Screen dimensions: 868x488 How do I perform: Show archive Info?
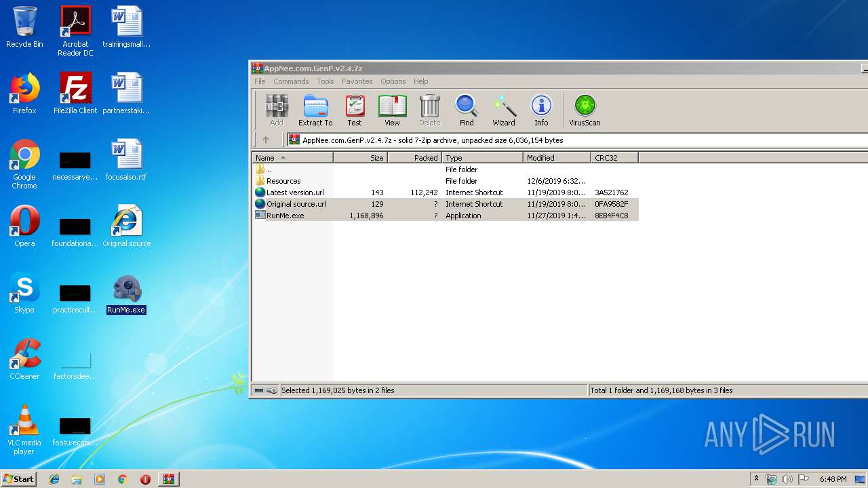pos(541,110)
